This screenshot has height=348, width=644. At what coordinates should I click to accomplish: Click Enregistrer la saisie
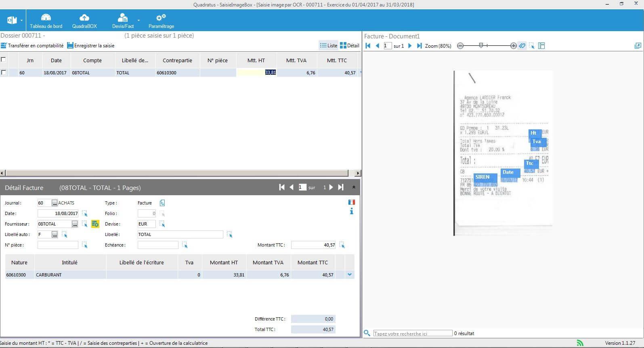[91, 46]
